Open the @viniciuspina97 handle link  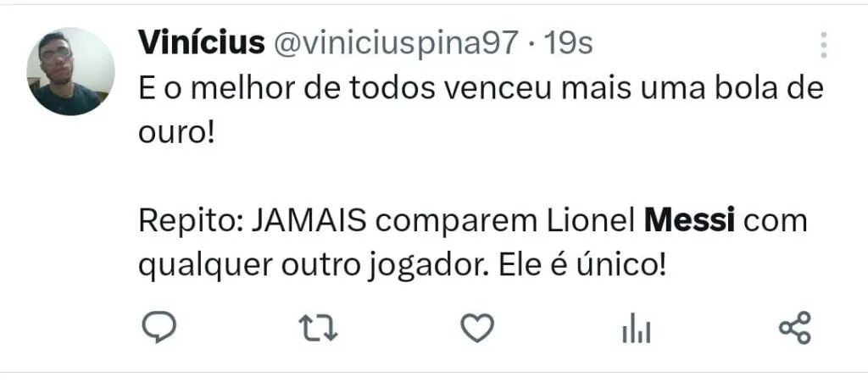coord(393,42)
